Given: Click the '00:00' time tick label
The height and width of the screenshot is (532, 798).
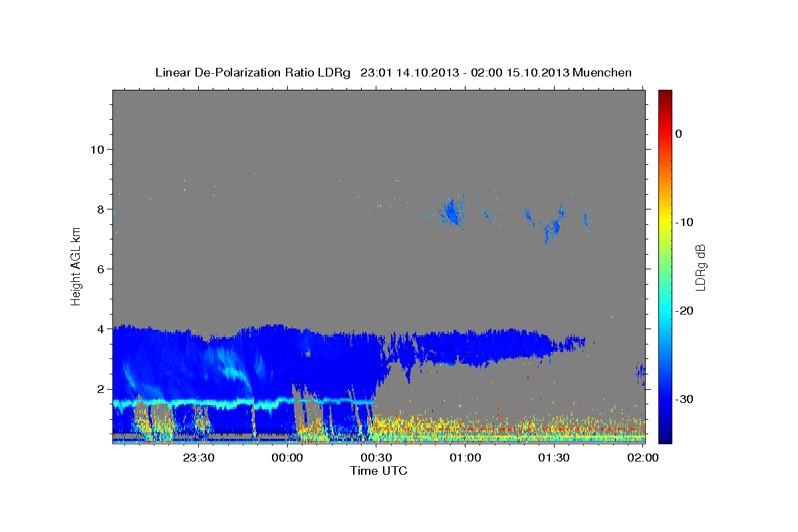Looking at the screenshot, I should tap(288, 458).
